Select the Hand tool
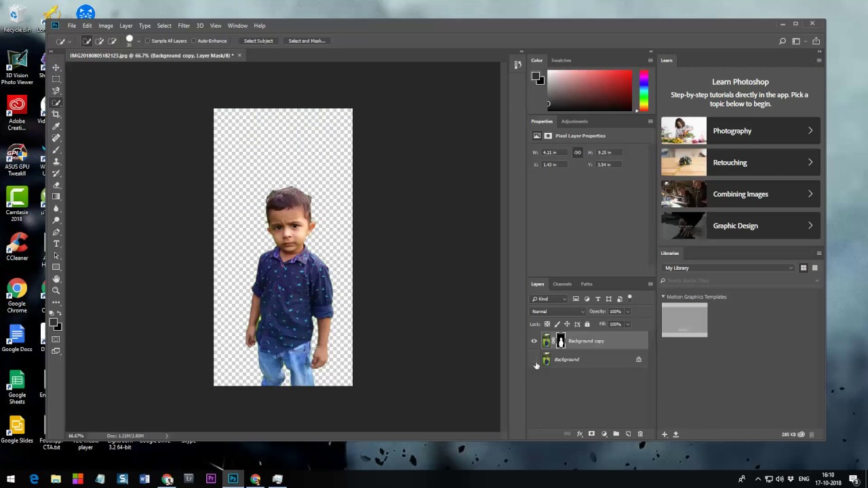The height and width of the screenshot is (488, 868). pyautogui.click(x=56, y=279)
